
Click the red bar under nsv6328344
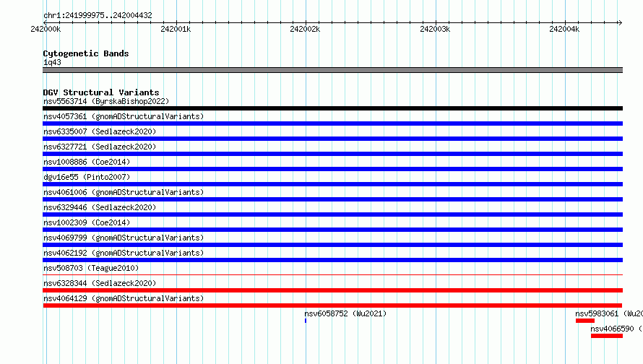(x=332, y=290)
